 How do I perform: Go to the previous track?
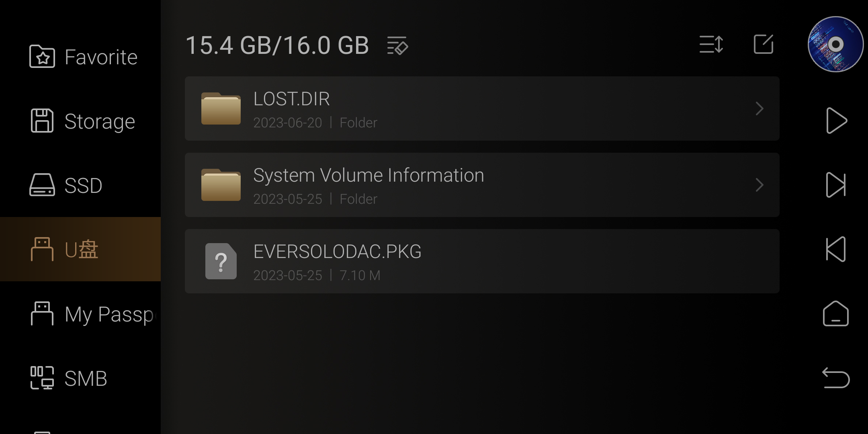coord(836,249)
